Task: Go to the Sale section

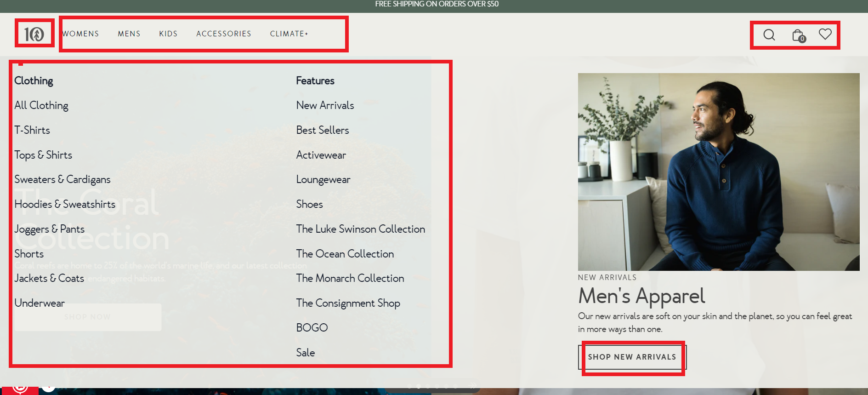Action: tap(306, 353)
